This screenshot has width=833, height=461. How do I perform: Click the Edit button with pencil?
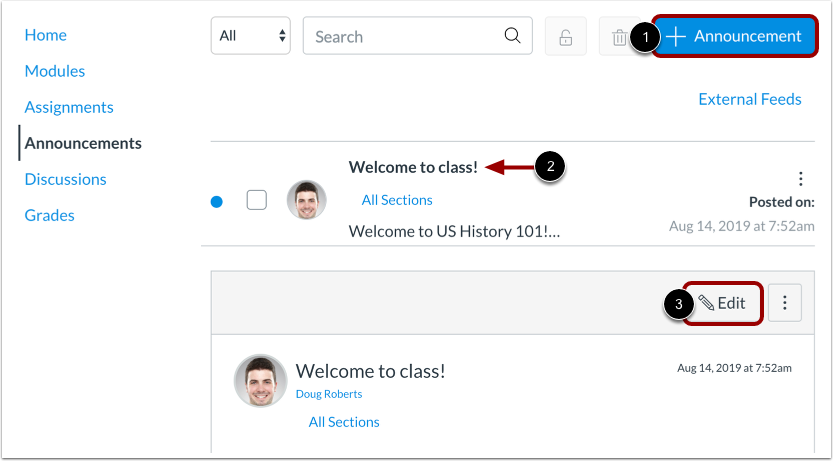(723, 303)
